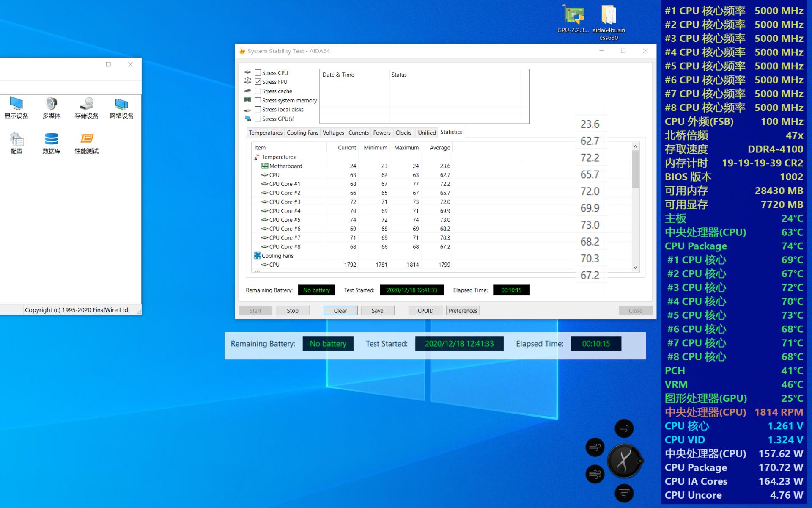
Task: Open the 数据库 database icon
Action: click(x=51, y=143)
